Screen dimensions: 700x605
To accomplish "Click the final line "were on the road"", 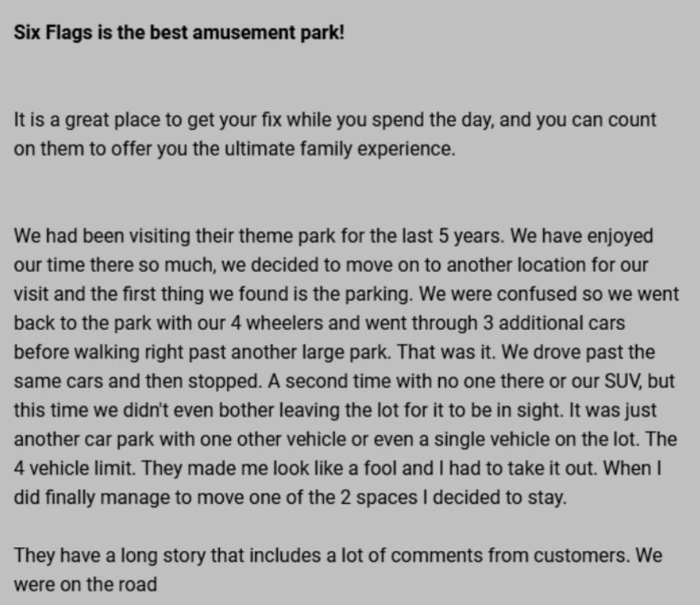I will [85, 585].
